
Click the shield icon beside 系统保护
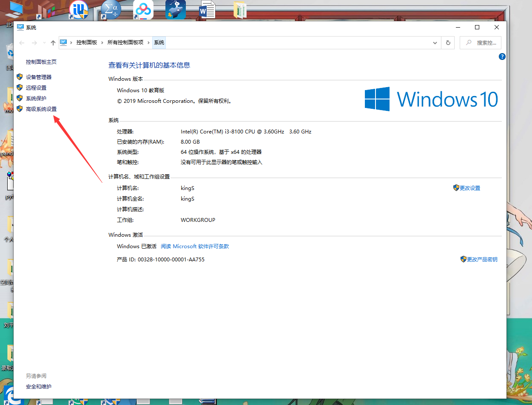[20, 98]
